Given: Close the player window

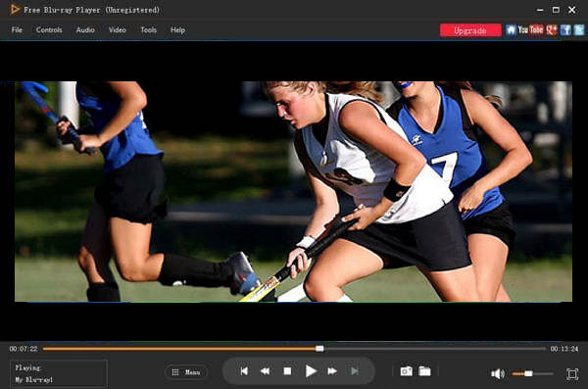Looking at the screenshot, I should click(x=572, y=10).
